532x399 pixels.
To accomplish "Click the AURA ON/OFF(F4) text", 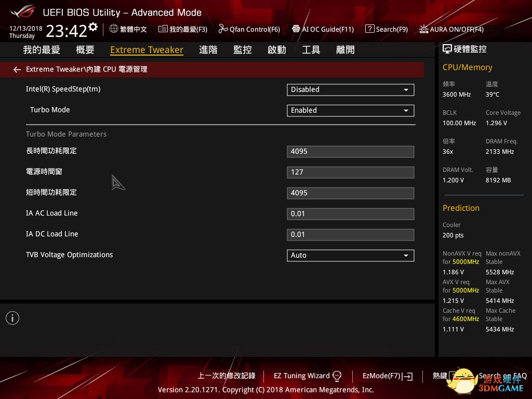I will (x=457, y=29).
